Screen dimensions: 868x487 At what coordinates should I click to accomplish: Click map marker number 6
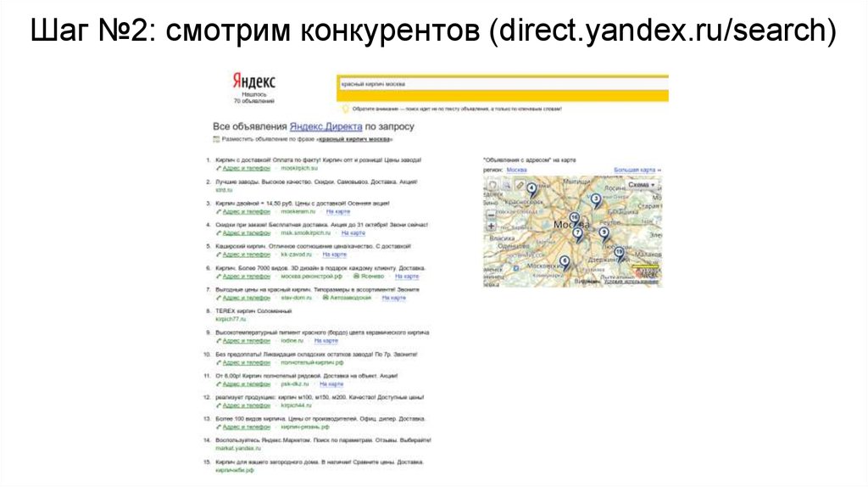564,261
